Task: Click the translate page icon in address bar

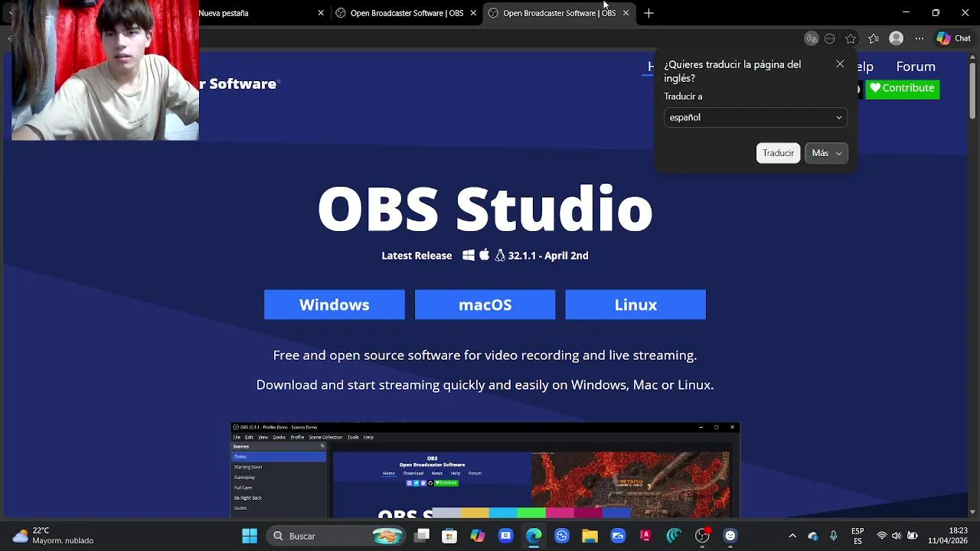Action: (x=812, y=38)
